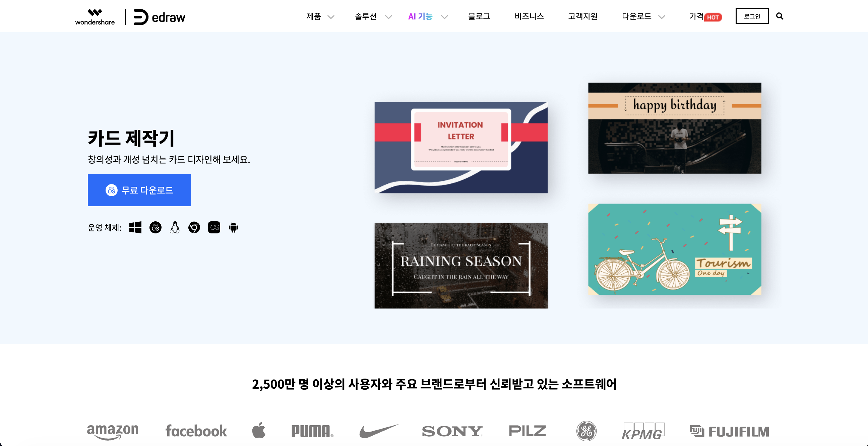This screenshot has width=868, height=446.
Task: Select the iOS platform icon
Action: tap(214, 228)
